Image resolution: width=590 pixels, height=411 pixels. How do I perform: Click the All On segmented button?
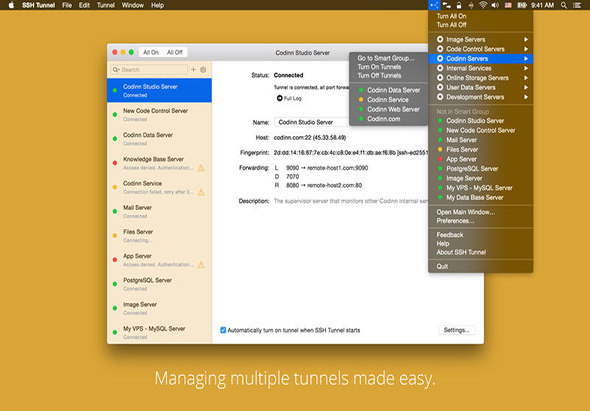[151, 52]
